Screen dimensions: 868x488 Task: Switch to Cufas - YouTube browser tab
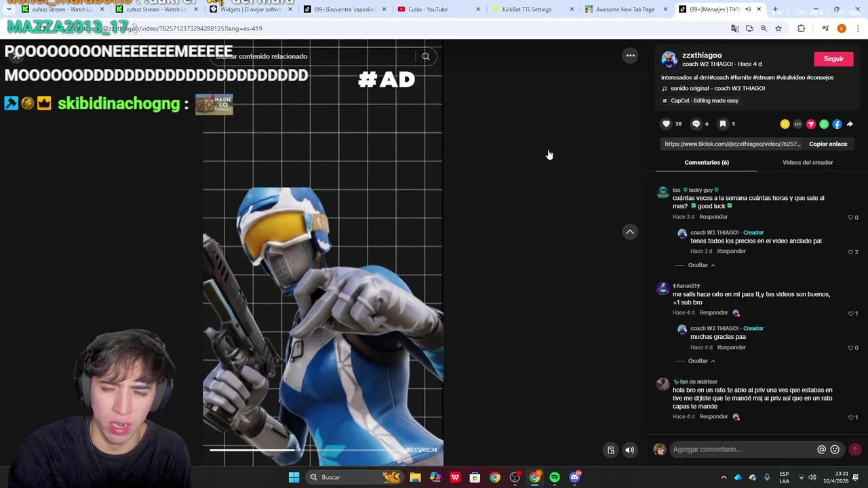(x=436, y=9)
